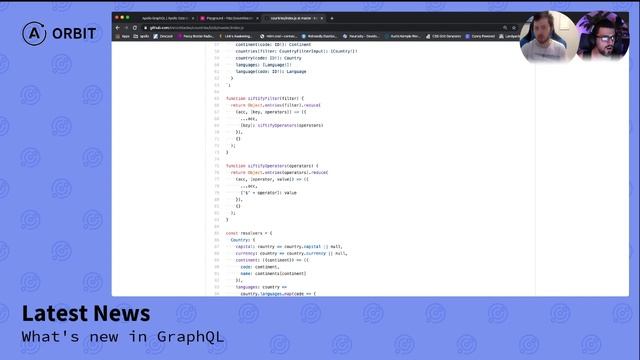The width and height of the screenshot is (640, 360).
Task: Open the Link's Awakening bookmark
Action: tap(235, 36)
